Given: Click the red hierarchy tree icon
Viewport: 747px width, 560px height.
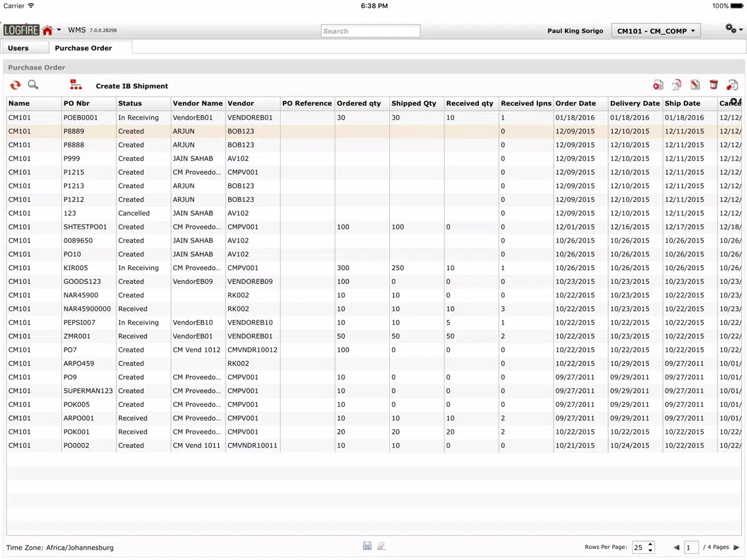Looking at the screenshot, I should [x=76, y=85].
